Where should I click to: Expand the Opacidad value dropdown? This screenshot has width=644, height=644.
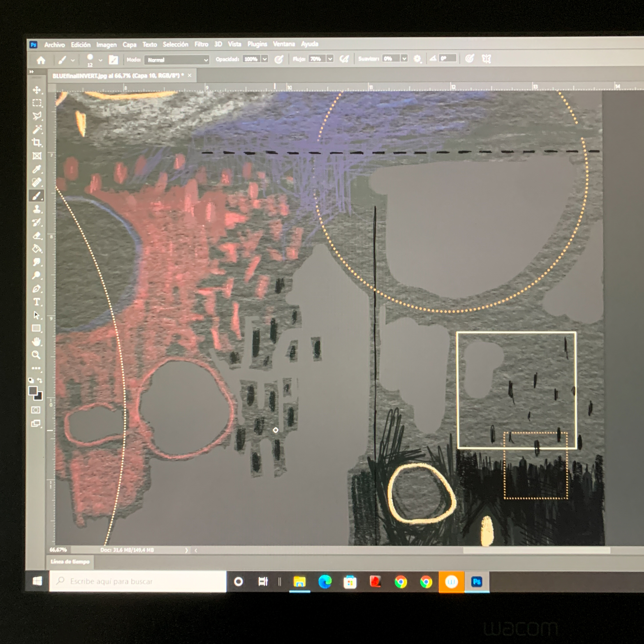tap(265, 59)
